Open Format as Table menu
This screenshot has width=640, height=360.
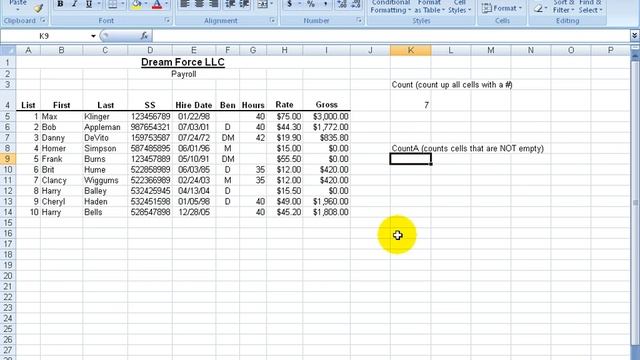pyautogui.click(x=429, y=7)
